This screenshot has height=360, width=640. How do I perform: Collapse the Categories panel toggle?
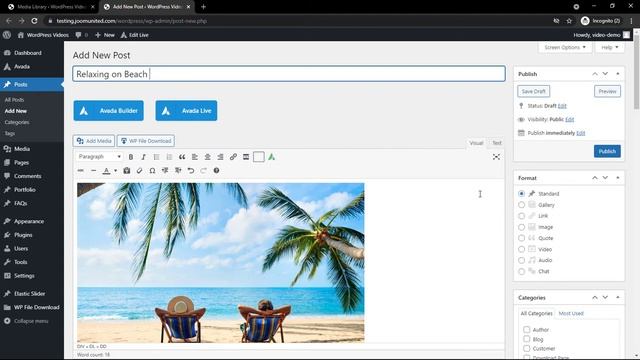pyautogui.click(x=618, y=298)
